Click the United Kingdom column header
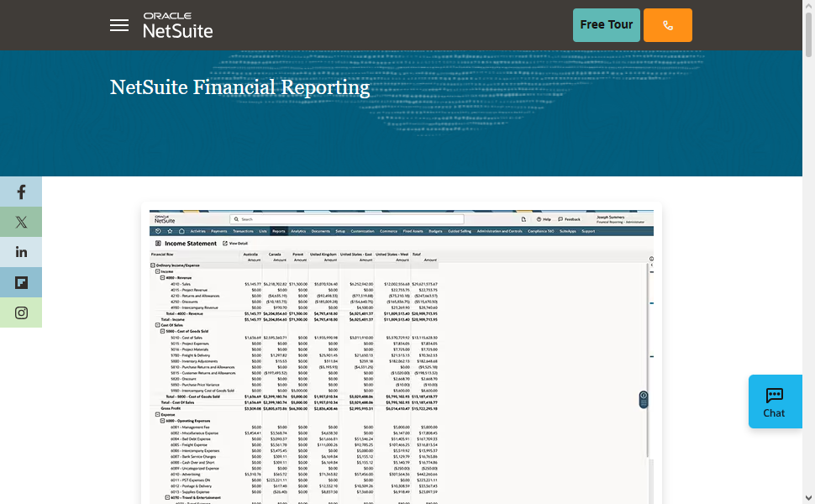 pyautogui.click(x=323, y=254)
